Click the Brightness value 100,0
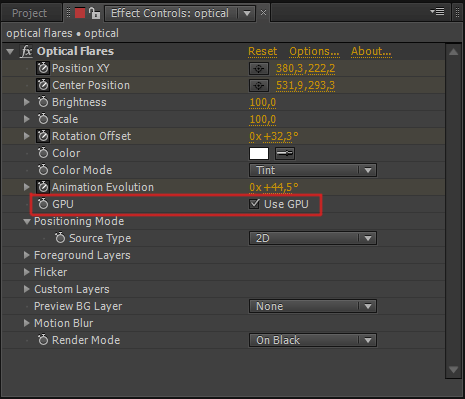Screen dimensions: 465x399 pyautogui.click(x=263, y=103)
